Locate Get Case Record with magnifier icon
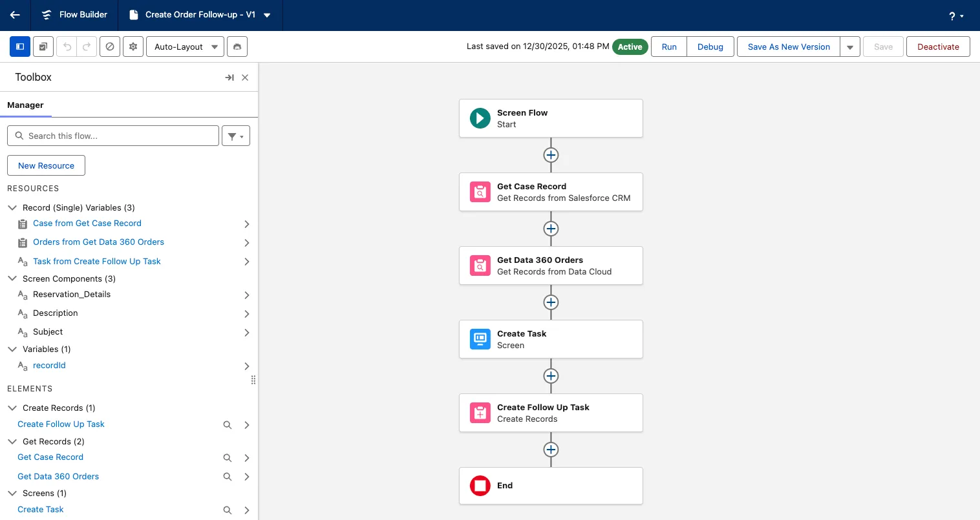This screenshot has height=520, width=980. click(x=228, y=458)
